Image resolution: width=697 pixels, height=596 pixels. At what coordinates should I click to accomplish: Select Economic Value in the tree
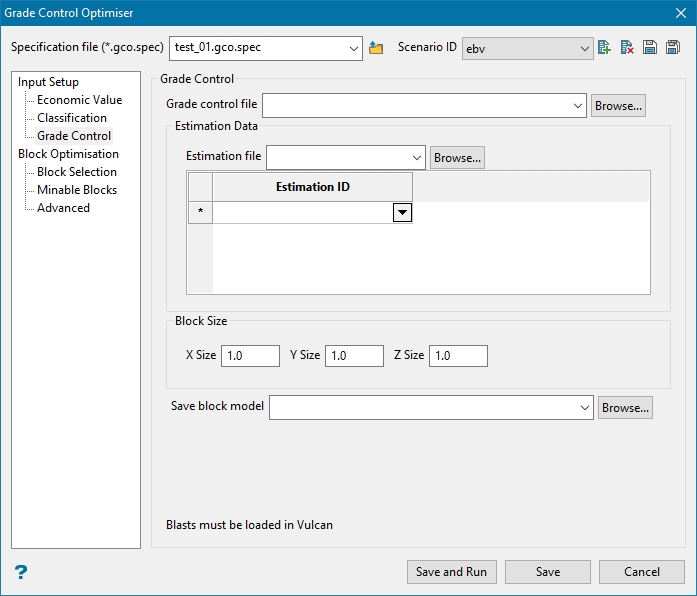(x=79, y=100)
